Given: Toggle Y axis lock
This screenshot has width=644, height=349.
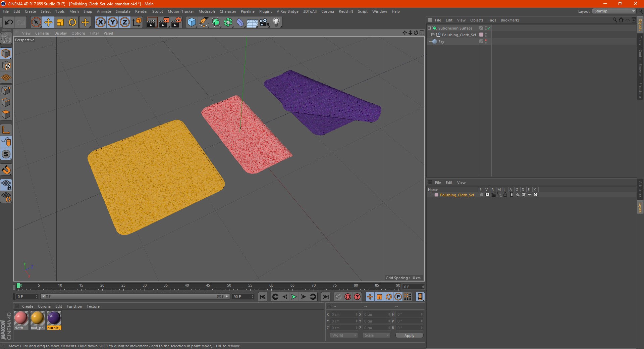Looking at the screenshot, I should coord(113,22).
